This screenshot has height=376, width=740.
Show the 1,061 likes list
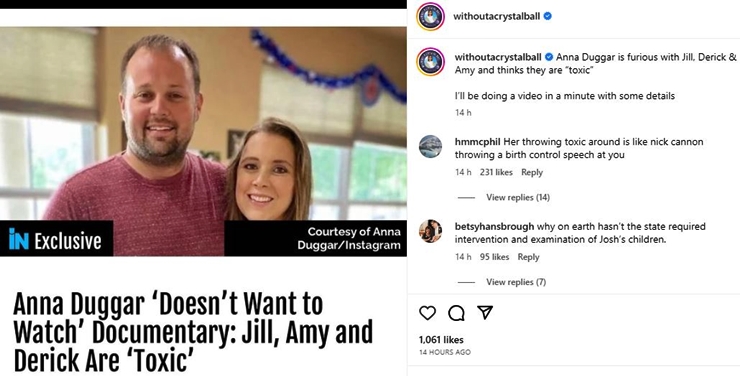[441, 340]
